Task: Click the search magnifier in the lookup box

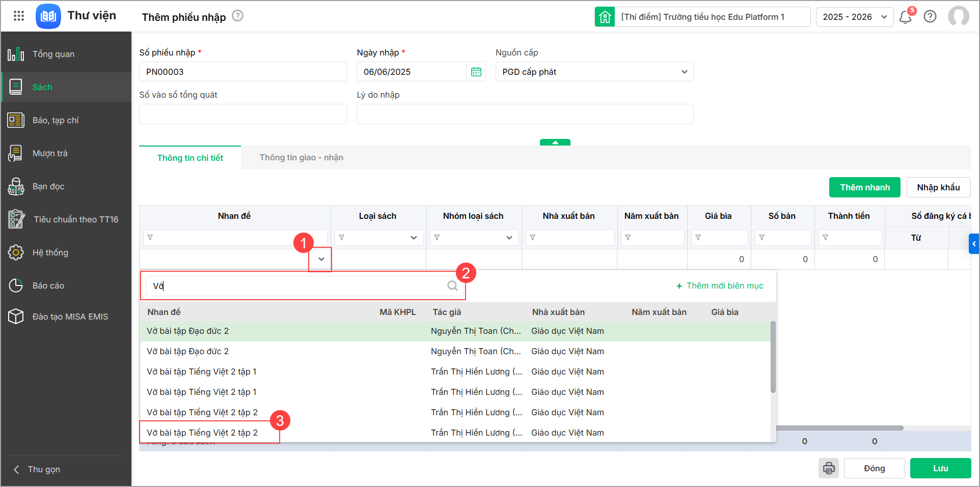Action: [452, 285]
